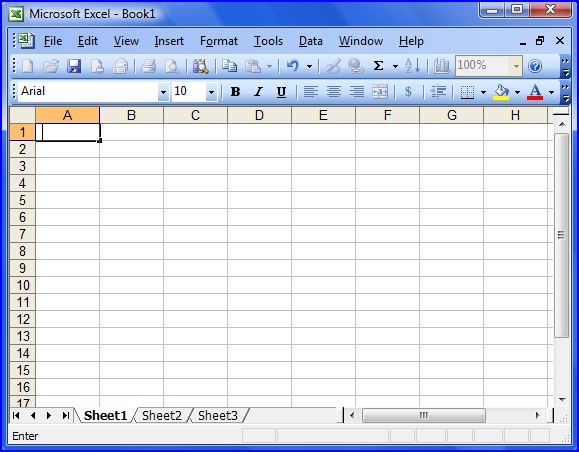The width and height of the screenshot is (579, 452).
Task: Open the Format menu
Action: [219, 41]
